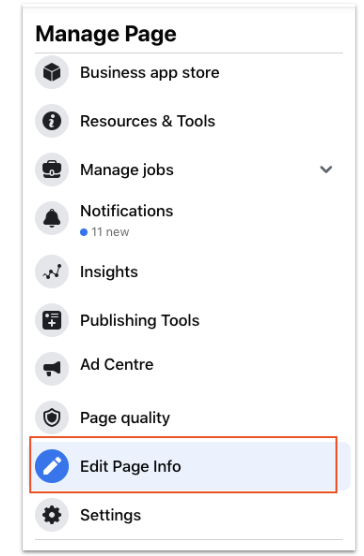Click the Resources & Tools info icon
Image resolution: width=364 pixels, height=556 pixels.
52,121
